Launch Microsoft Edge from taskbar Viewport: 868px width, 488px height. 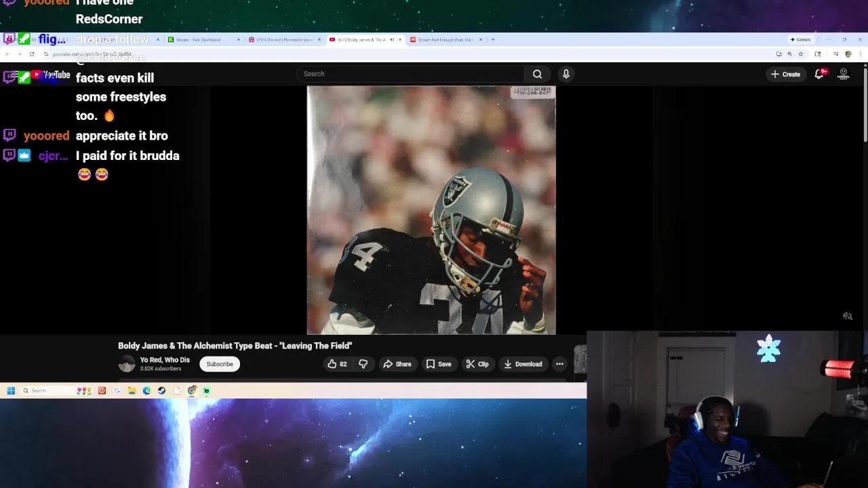coord(146,390)
